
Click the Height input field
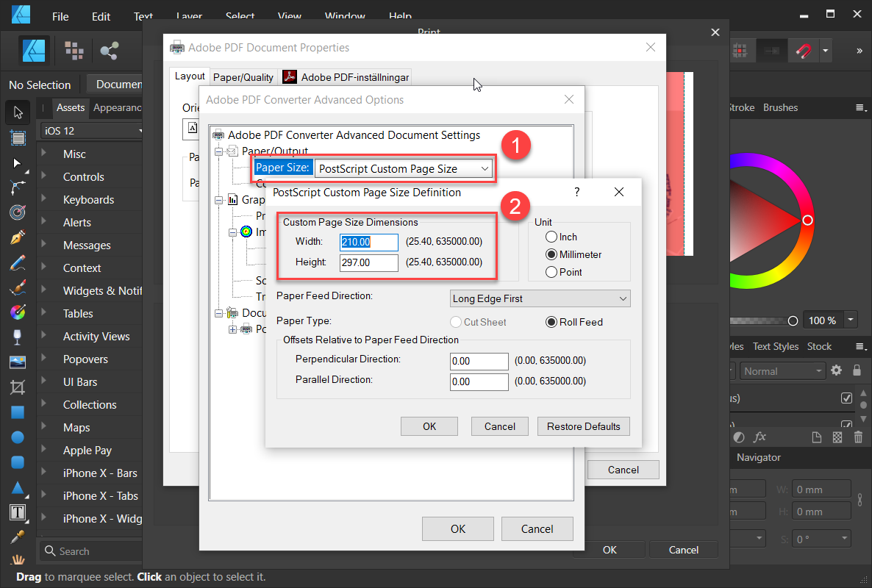point(368,262)
